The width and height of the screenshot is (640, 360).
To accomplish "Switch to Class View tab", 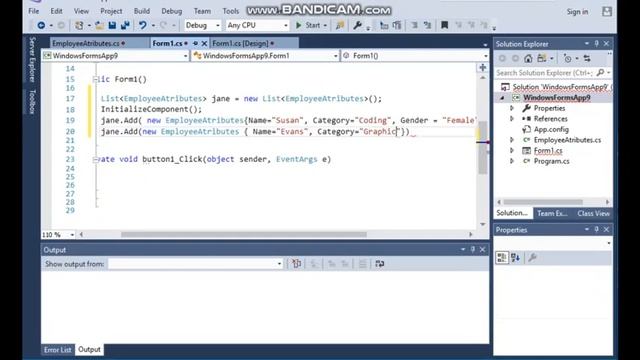I will 593,213.
